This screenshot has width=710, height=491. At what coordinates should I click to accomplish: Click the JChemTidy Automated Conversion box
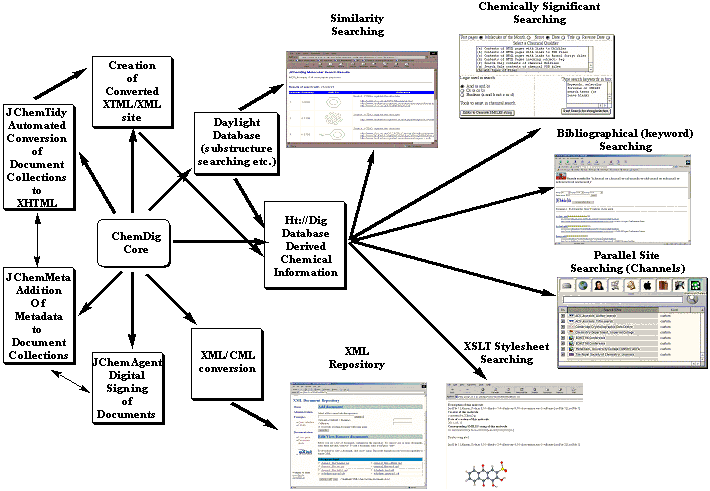[38, 158]
